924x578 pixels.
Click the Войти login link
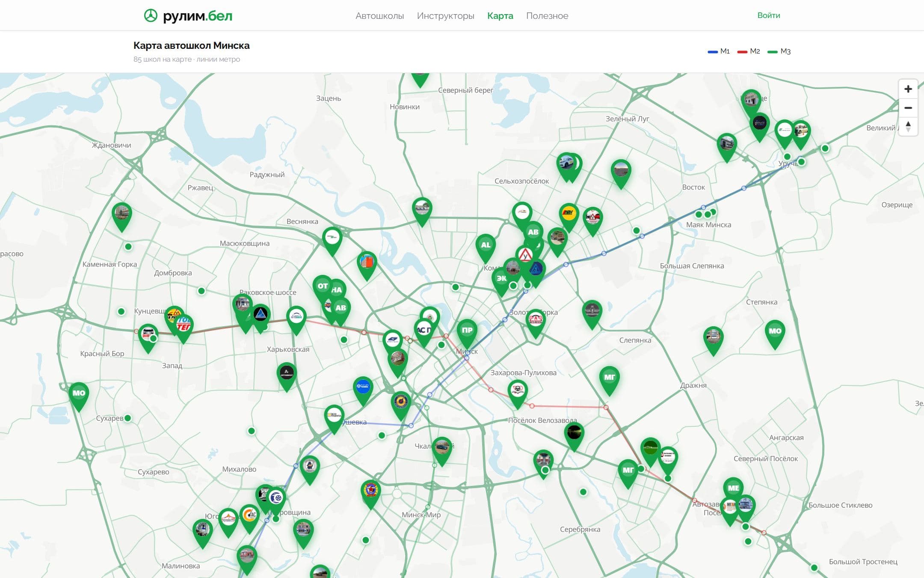[768, 15]
